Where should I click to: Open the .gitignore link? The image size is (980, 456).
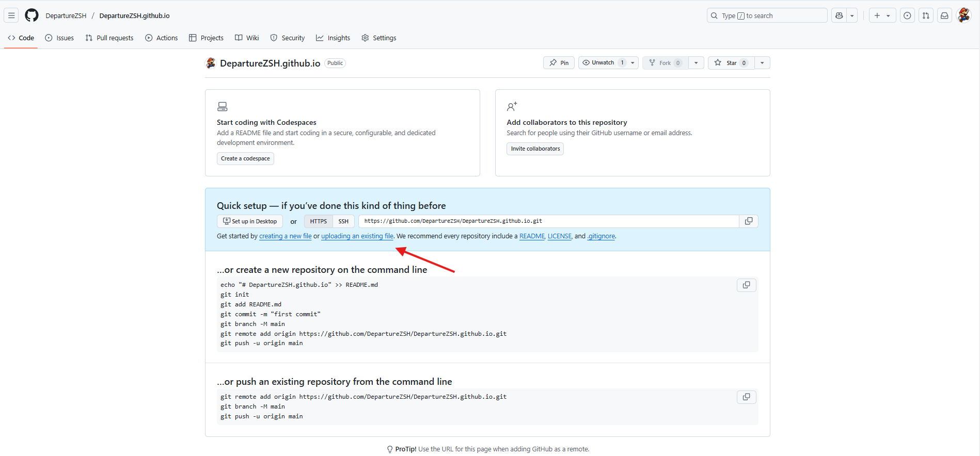[x=602, y=236]
